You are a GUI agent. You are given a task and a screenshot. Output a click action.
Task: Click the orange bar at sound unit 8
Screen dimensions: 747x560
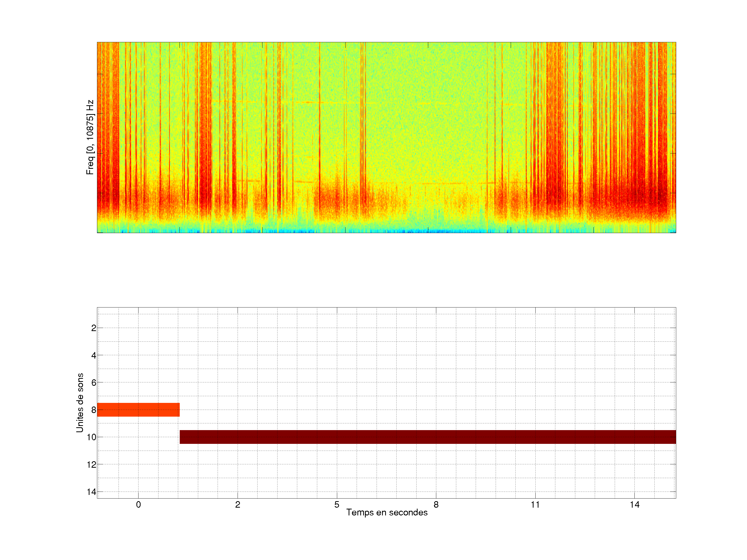point(138,409)
